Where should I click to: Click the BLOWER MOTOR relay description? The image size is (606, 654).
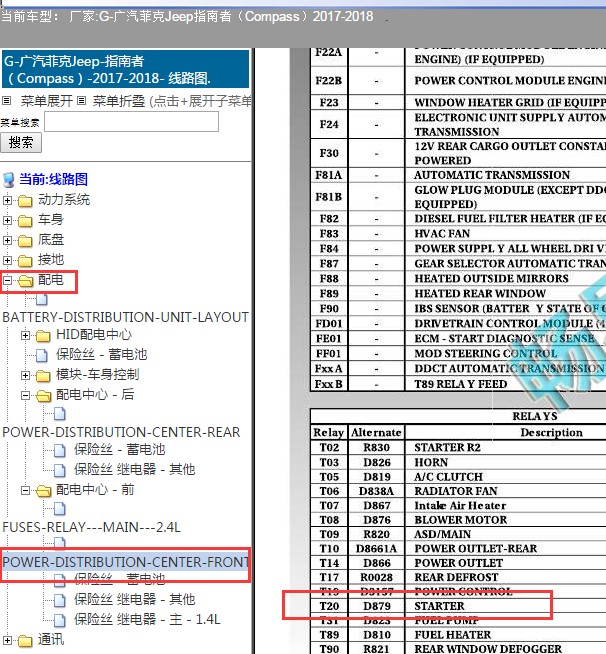(461, 520)
